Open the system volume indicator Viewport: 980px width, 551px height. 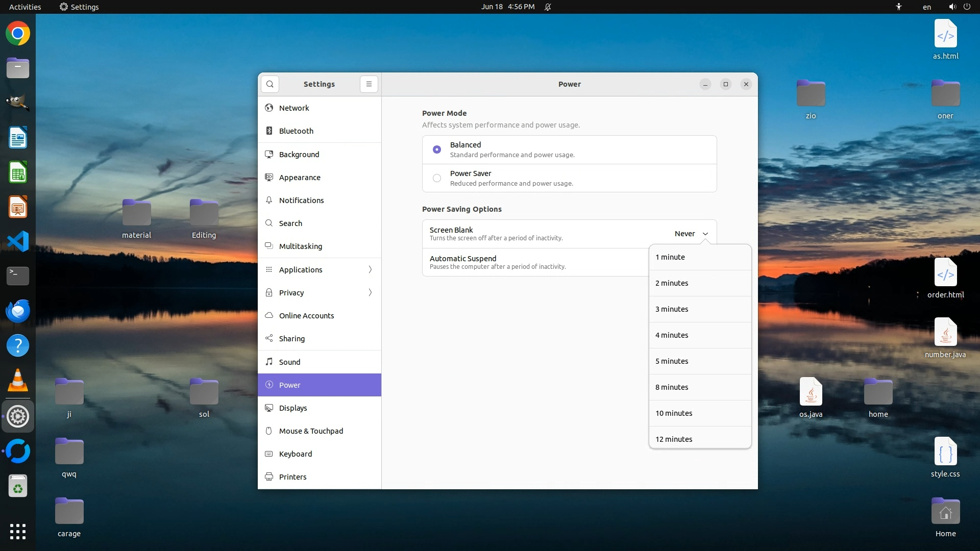[952, 7]
